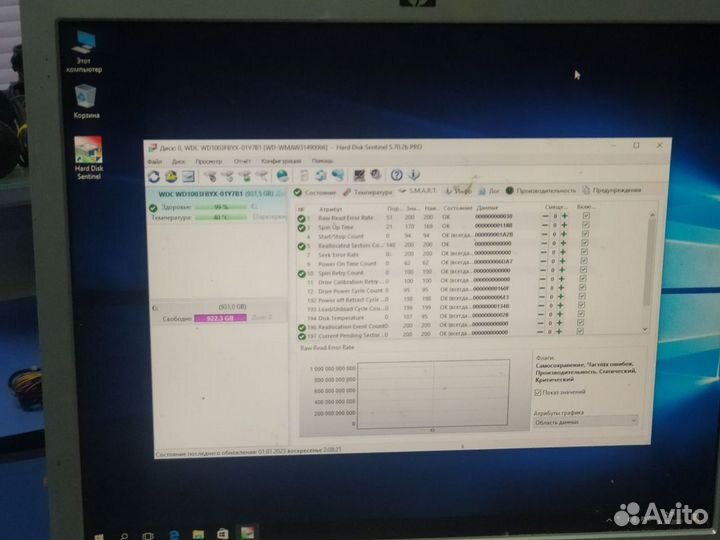Screen dimensions: 720x540
Task: Open the Просмотр menu
Action: [x=208, y=162]
